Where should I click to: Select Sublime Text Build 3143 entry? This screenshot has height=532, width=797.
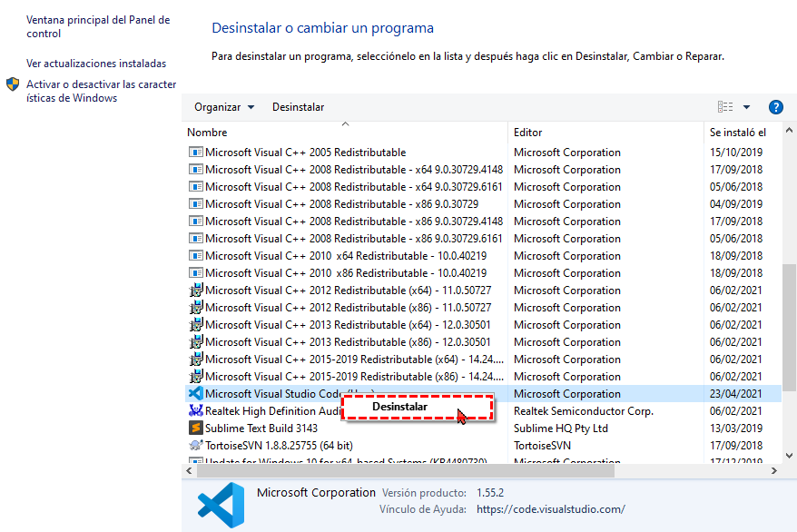tap(261, 429)
